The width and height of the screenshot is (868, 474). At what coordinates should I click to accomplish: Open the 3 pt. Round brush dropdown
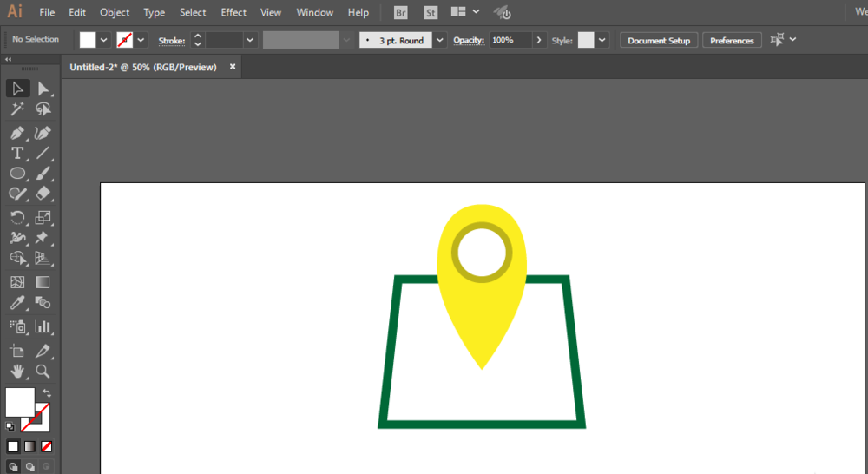pos(439,40)
